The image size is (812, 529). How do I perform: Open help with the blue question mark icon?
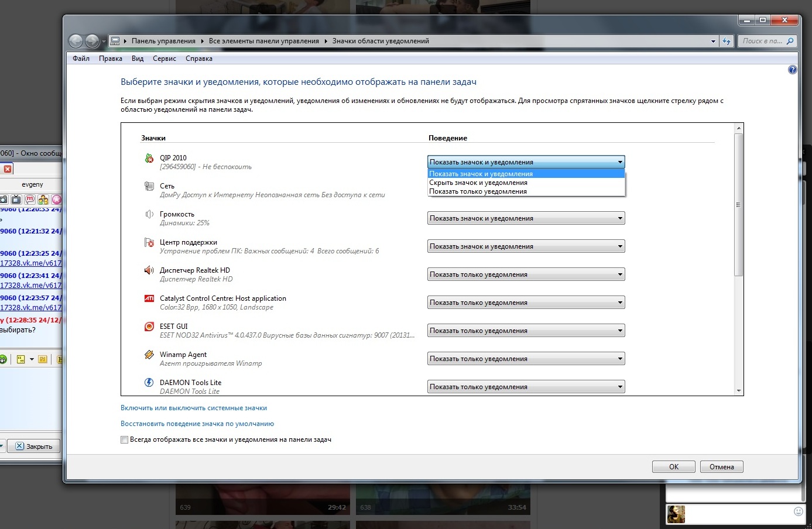pyautogui.click(x=792, y=70)
